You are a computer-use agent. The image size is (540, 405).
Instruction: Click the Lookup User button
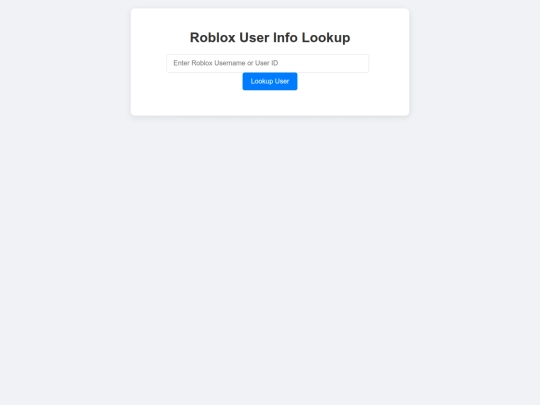270,81
